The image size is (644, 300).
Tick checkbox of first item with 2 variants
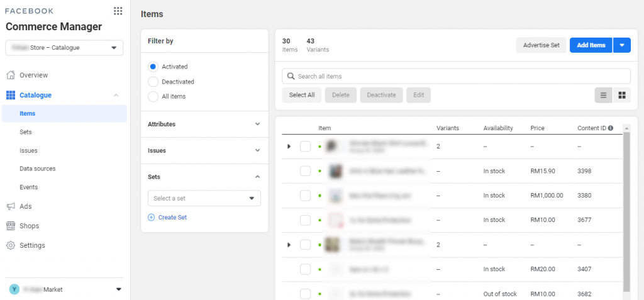(305, 147)
